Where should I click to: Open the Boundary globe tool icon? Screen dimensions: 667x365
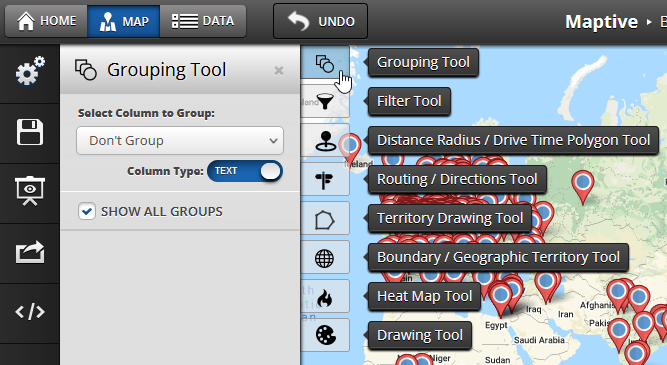325,258
